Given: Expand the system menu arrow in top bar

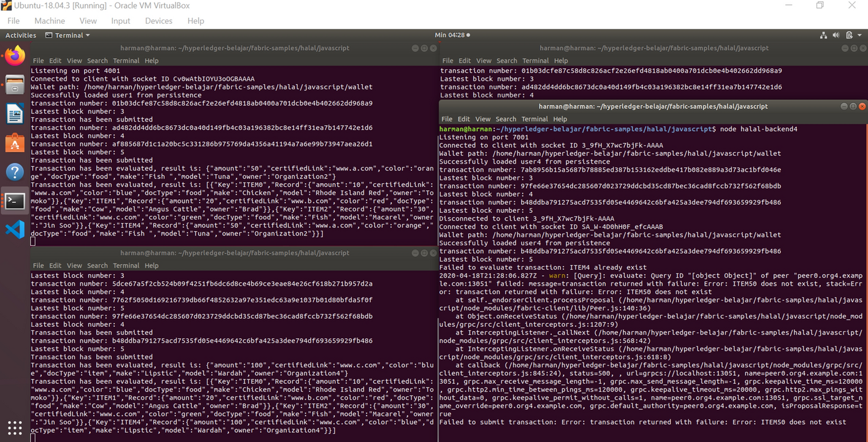Looking at the screenshot, I should tap(859, 35).
